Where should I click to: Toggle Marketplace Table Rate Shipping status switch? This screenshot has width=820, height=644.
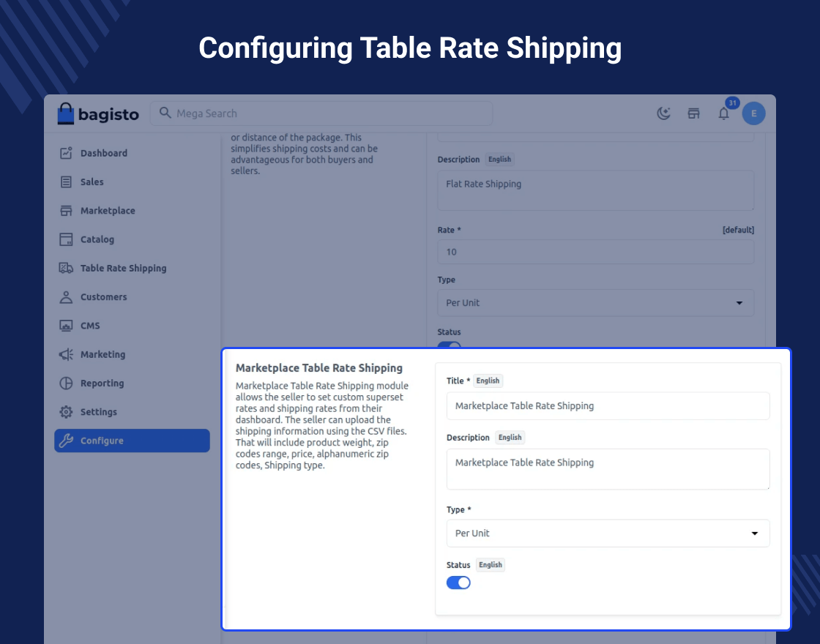(458, 583)
